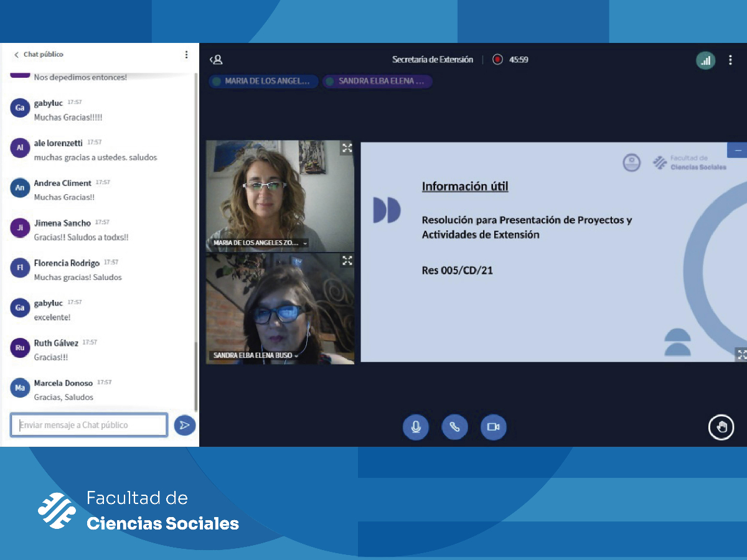Screen dimensions: 747x560
Task: Toggle the microphone mute
Action: tap(416, 427)
